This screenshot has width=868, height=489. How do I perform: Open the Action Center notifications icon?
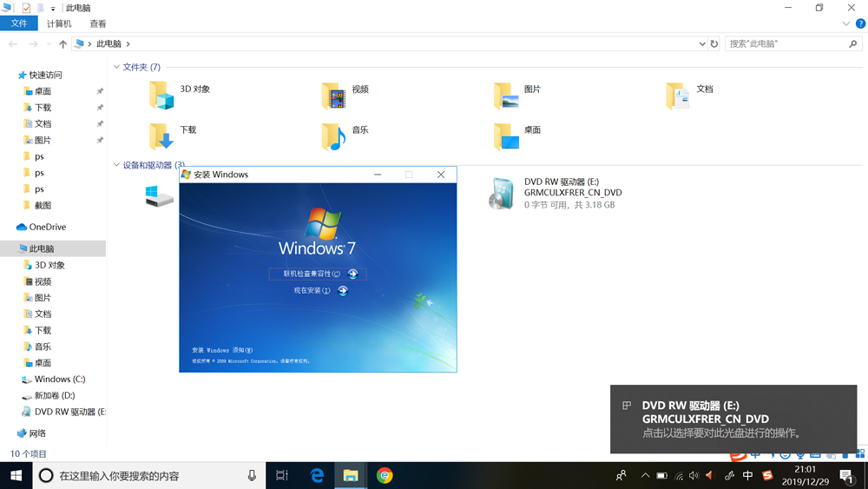coord(845,476)
